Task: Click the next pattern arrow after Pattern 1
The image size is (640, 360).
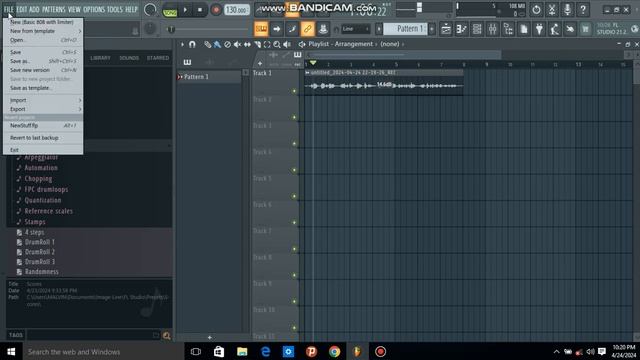Action: pyautogui.click(x=432, y=29)
